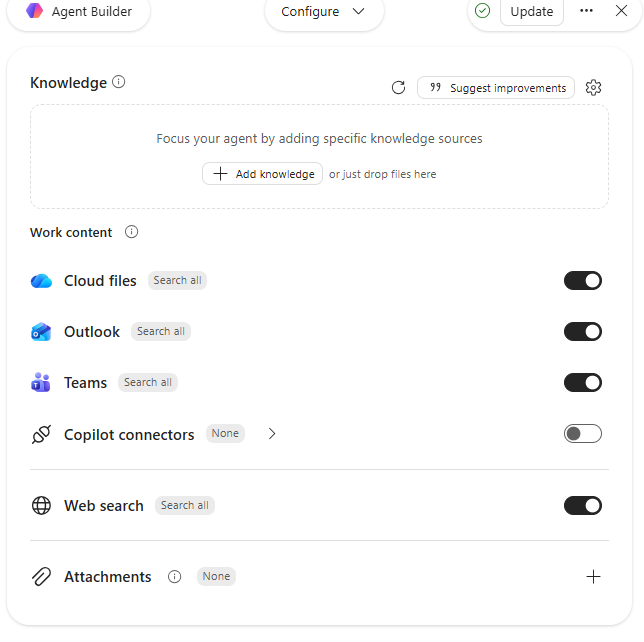644x642 pixels.
Task: Click the Copilot connectors plug icon
Action: pyautogui.click(x=41, y=434)
